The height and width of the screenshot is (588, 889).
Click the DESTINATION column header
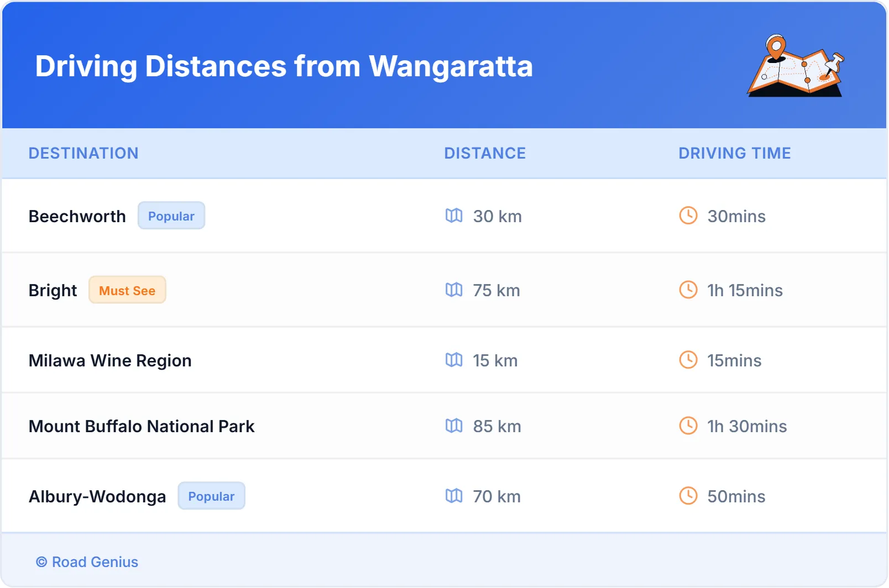pyautogui.click(x=83, y=153)
